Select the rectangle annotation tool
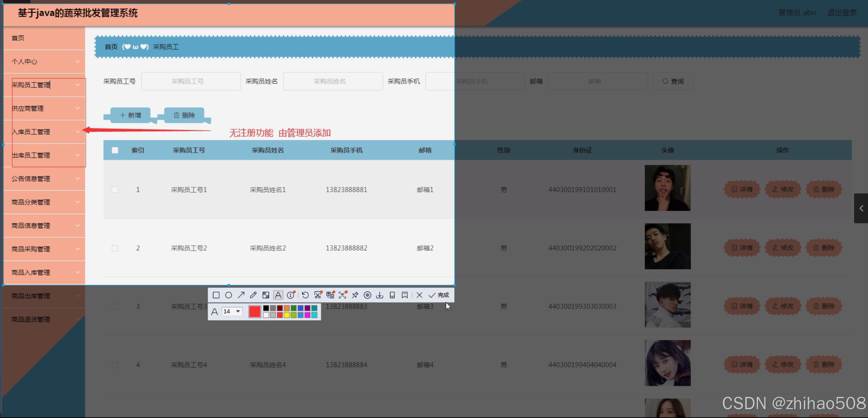 216,295
